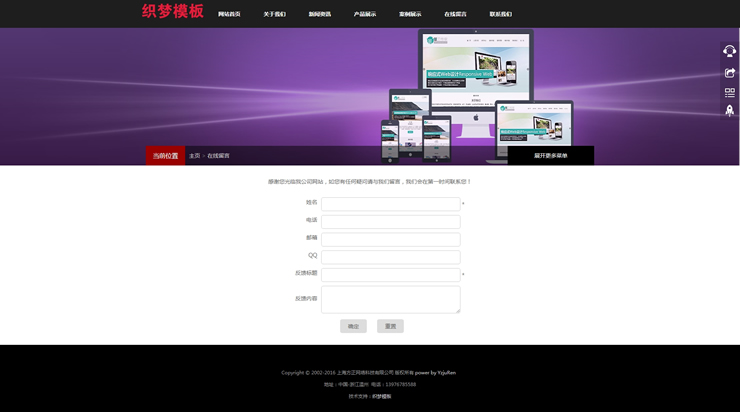This screenshot has height=412, width=740.
Task: Select the 在线留言 navigation item
Action: click(x=455, y=14)
